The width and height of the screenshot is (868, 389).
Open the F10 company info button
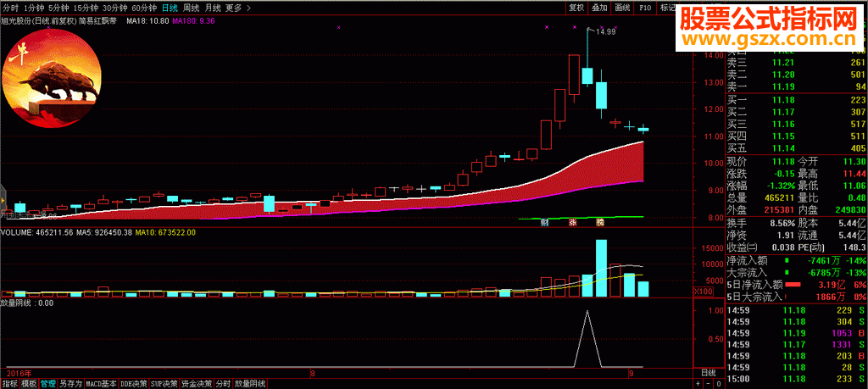coord(645,8)
